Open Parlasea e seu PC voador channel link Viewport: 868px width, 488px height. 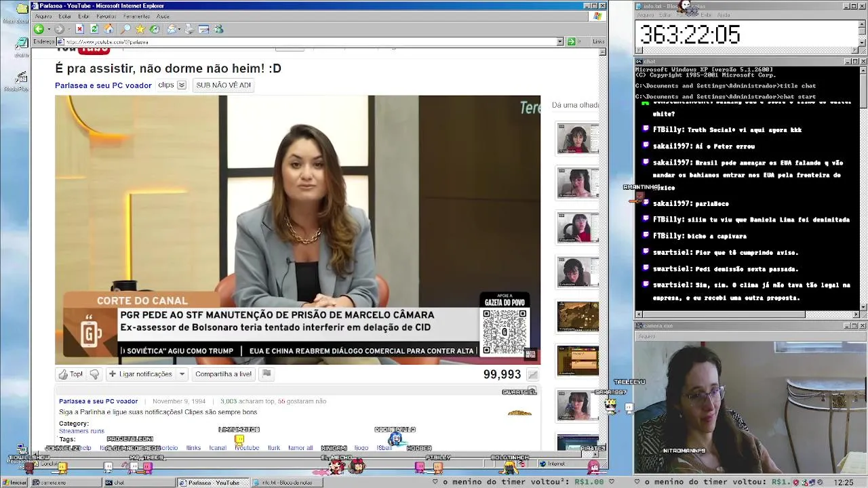pyautogui.click(x=103, y=85)
